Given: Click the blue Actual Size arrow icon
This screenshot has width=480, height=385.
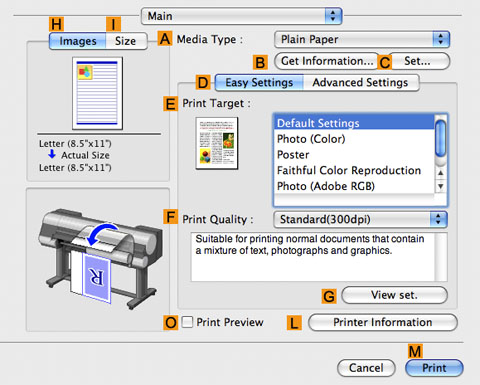Looking at the screenshot, I should [x=52, y=154].
